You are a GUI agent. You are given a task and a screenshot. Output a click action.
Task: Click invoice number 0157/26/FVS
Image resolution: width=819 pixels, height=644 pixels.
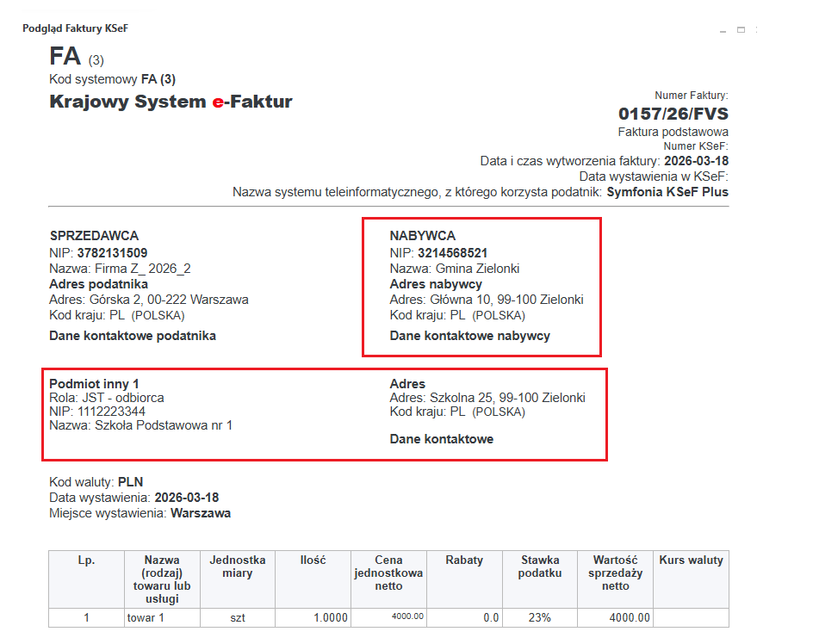coord(673,114)
